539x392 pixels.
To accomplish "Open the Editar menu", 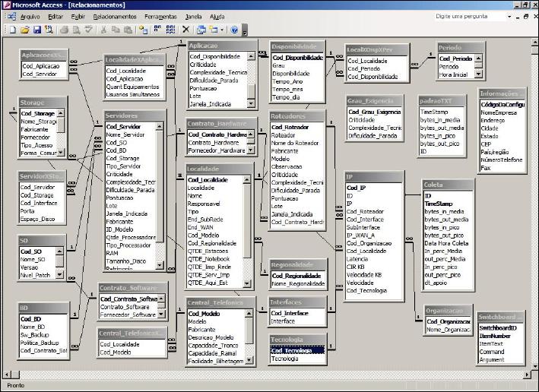I will [55, 17].
